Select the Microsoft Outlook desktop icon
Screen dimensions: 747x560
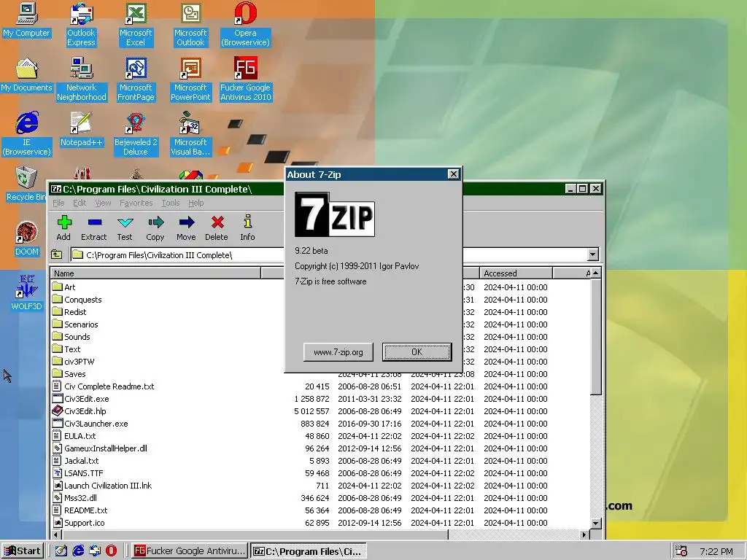pyautogui.click(x=190, y=25)
